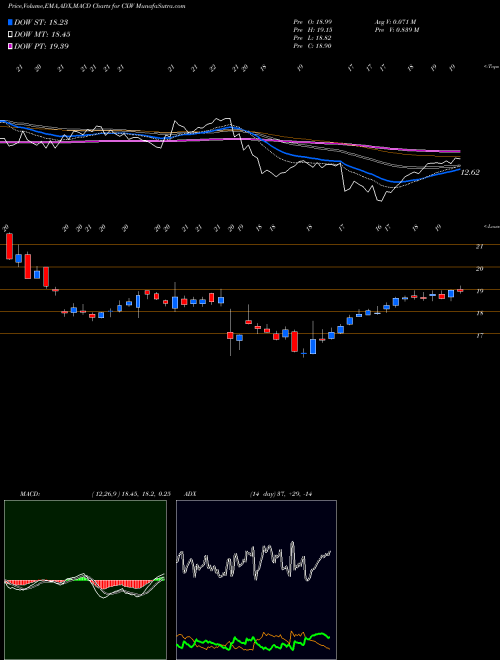500x660 pixels.
Task: Click the 'Avg V: 0.071 M' volume text
Action: pyautogui.click(x=397, y=21)
